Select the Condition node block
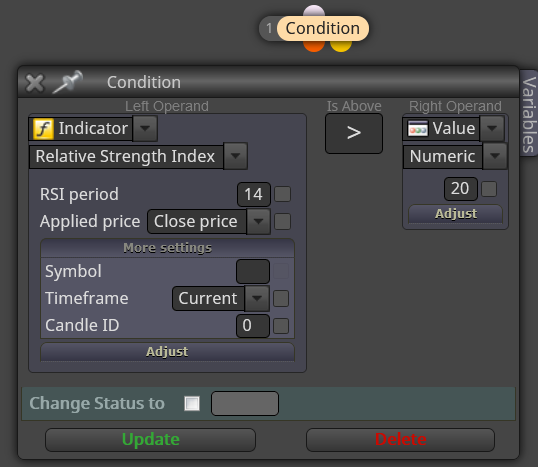This screenshot has height=467, width=538. pyautogui.click(x=314, y=28)
